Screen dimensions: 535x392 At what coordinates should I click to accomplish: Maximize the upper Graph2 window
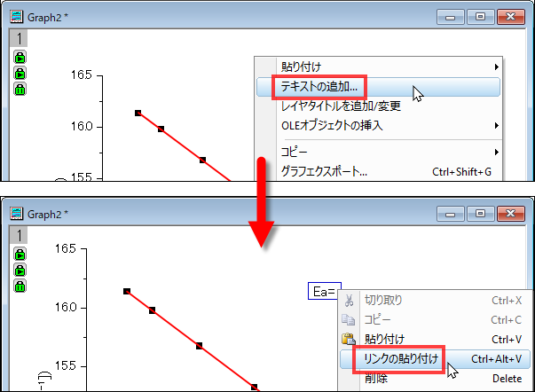pos(480,17)
